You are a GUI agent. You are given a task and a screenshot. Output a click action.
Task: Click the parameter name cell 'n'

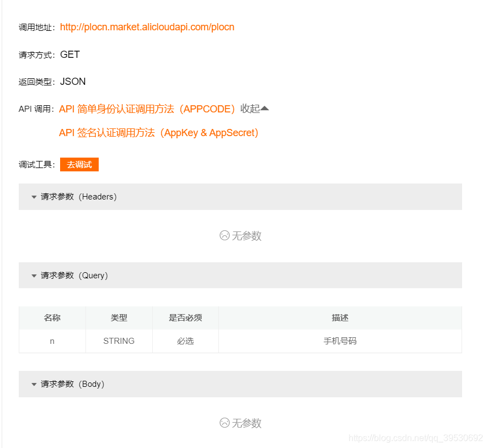click(52, 341)
